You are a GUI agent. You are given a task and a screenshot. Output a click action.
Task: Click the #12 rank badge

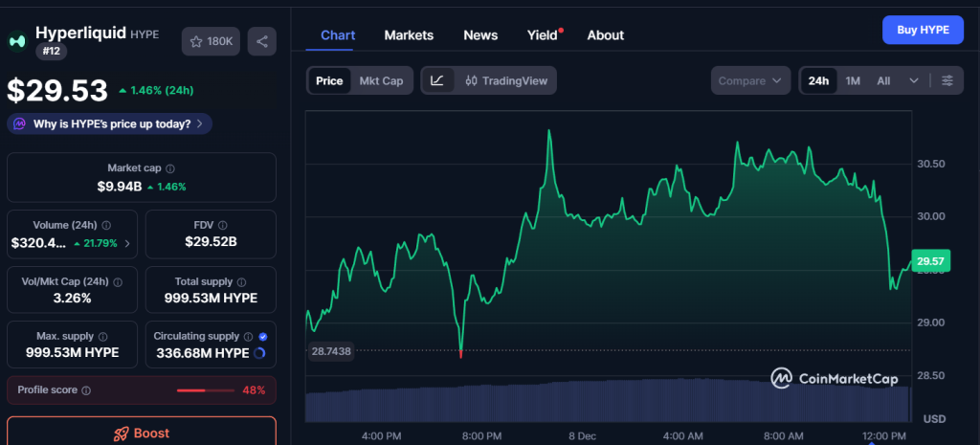point(52,52)
